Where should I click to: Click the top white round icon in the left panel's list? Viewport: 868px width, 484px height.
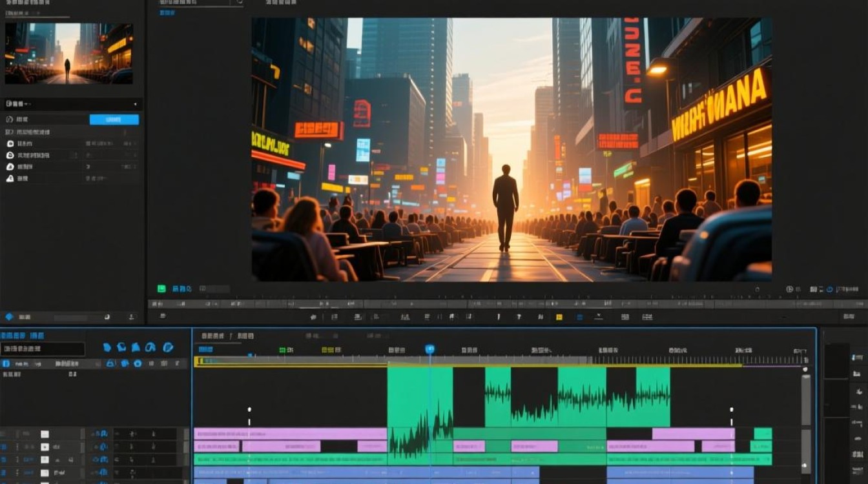pos(10,143)
